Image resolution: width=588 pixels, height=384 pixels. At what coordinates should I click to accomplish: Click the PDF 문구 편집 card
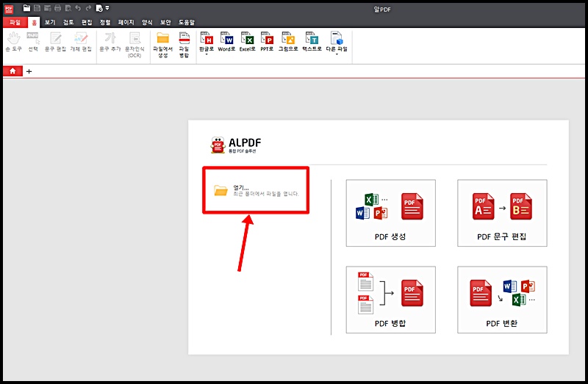(502, 213)
